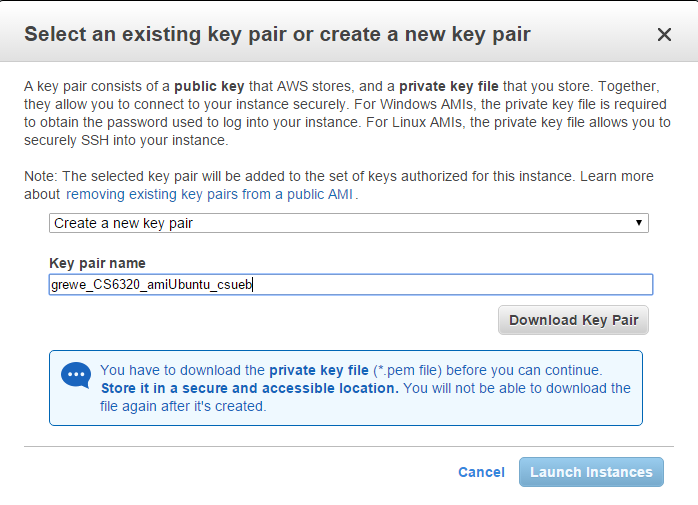Click the "grewe_CS6320_amiUbuntu_csueb" text in the field
This screenshot has width=698, height=505.
(152, 285)
